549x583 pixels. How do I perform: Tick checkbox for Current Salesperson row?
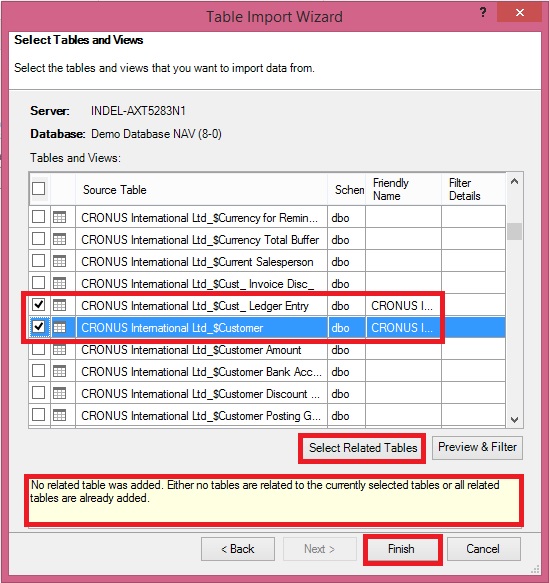(x=39, y=261)
